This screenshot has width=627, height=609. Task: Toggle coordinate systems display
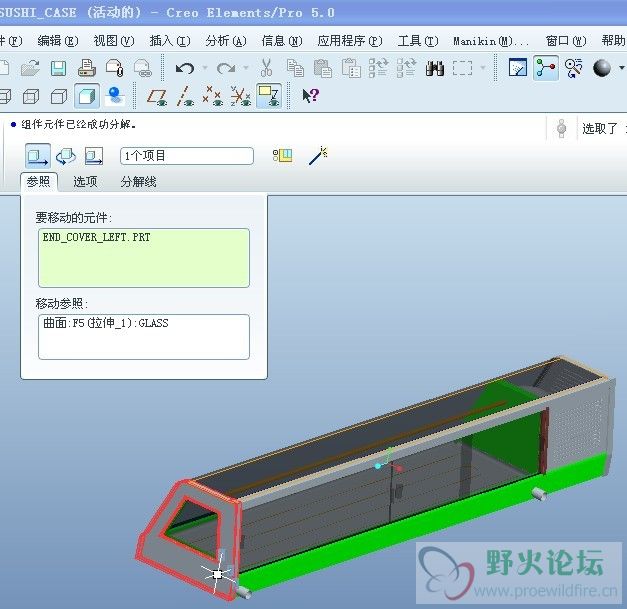pyautogui.click(x=240, y=96)
